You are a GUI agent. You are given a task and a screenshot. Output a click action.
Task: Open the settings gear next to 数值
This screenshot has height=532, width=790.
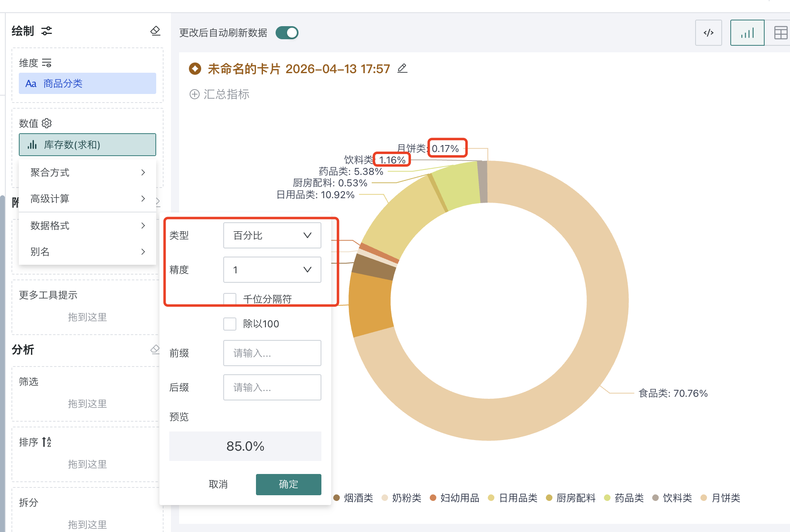[x=47, y=123]
